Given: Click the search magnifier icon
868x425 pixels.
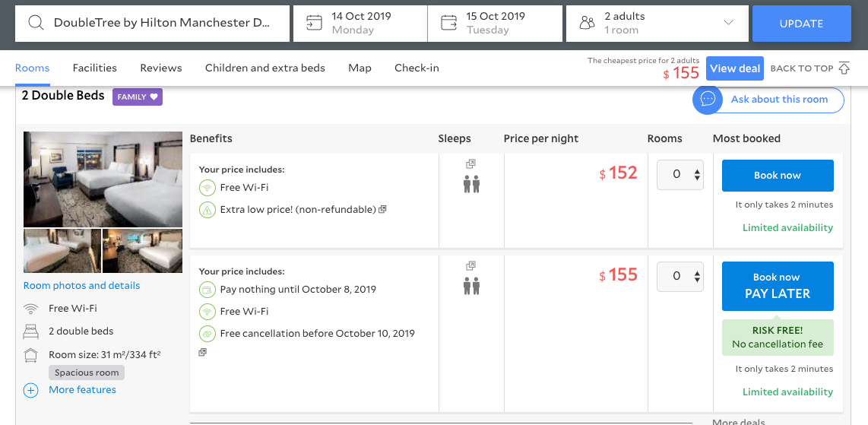Looking at the screenshot, I should (36, 23).
